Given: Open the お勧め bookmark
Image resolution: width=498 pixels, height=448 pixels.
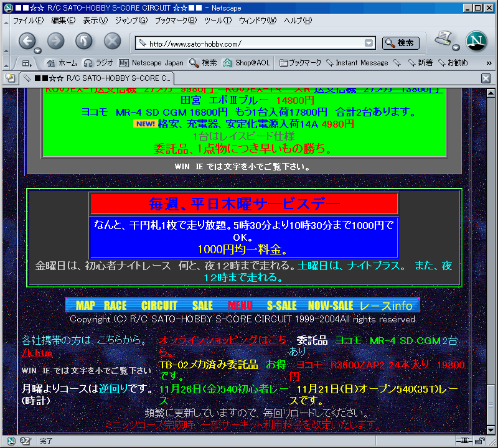Looking at the screenshot, I should (x=453, y=63).
